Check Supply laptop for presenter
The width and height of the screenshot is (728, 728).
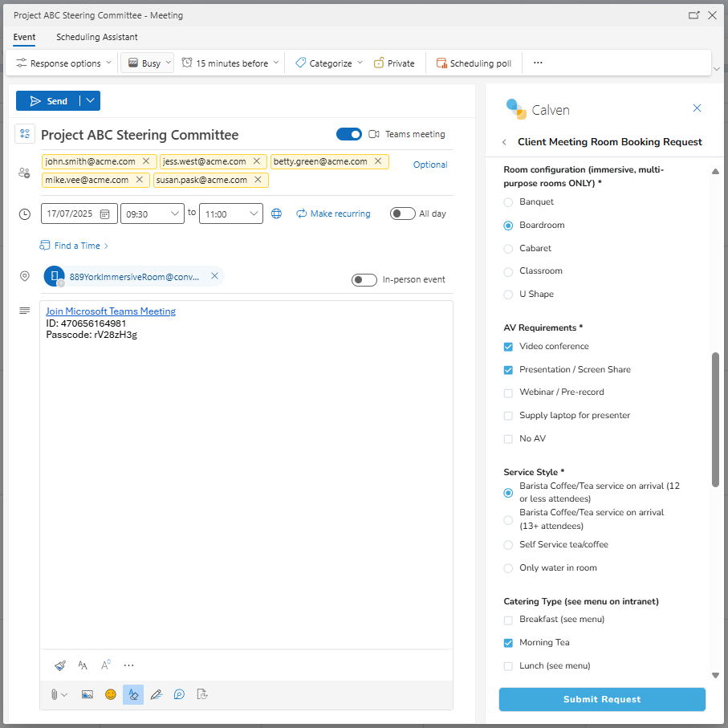pos(508,416)
